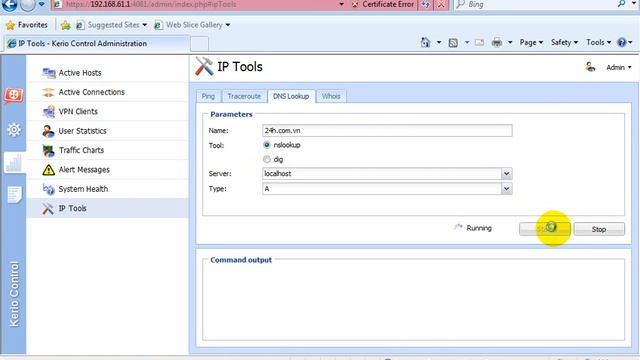Click the Admin user icon
This screenshot has width=640, height=360.
pos(590,67)
